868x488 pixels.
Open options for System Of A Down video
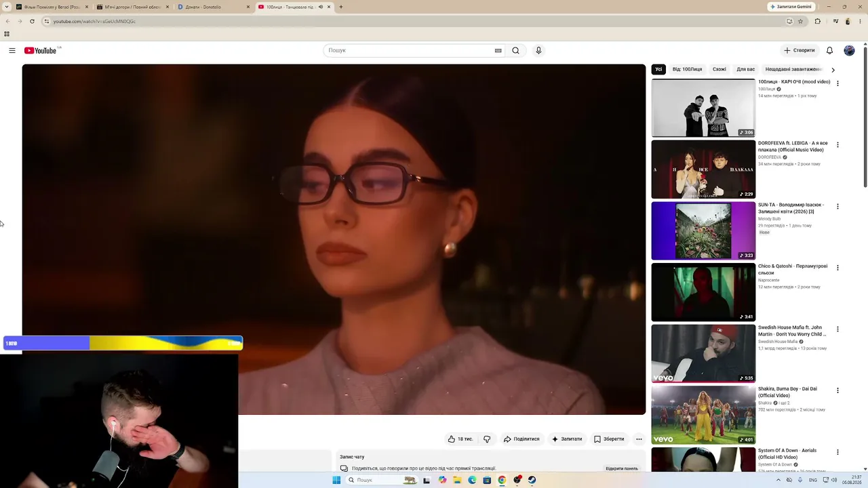[837, 452]
